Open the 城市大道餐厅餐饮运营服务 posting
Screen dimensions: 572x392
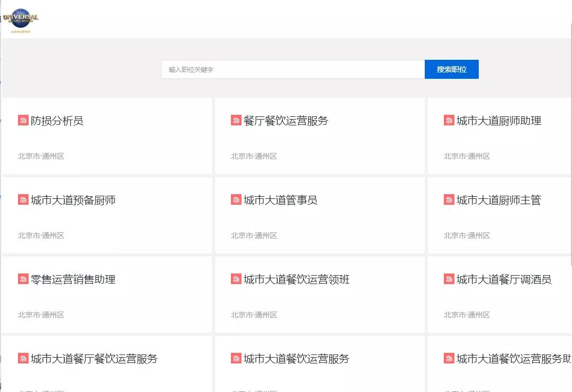coord(93,359)
